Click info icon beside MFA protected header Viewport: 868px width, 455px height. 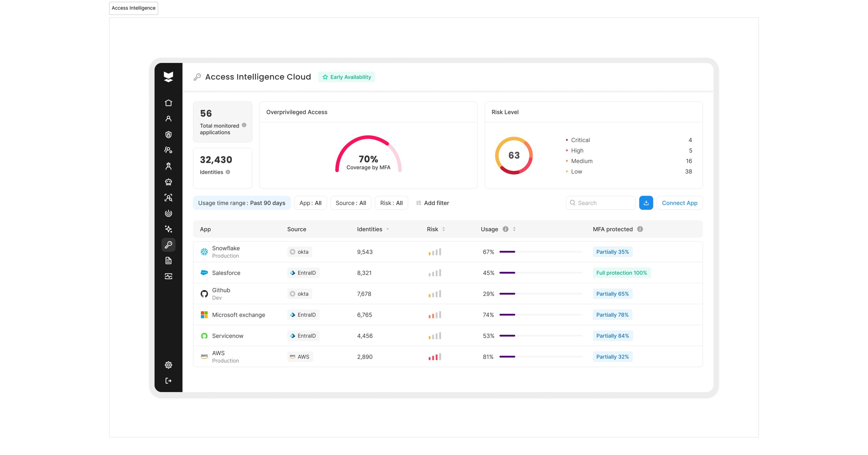pyautogui.click(x=640, y=229)
